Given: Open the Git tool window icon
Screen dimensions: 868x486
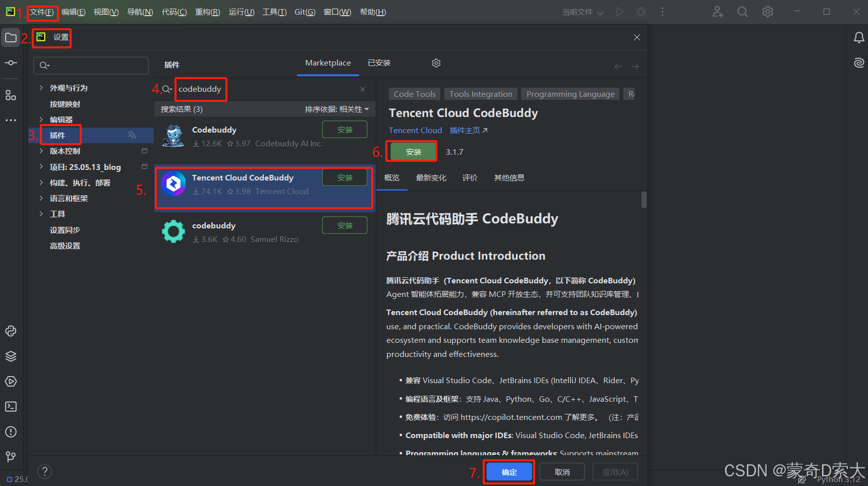Looking at the screenshot, I should pyautogui.click(x=11, y=457).
